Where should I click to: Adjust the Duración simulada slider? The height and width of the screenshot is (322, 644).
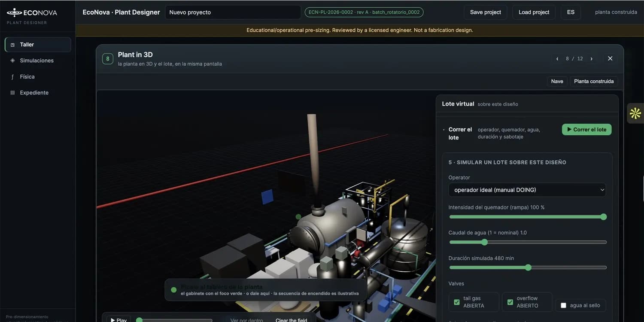[528, 267]
